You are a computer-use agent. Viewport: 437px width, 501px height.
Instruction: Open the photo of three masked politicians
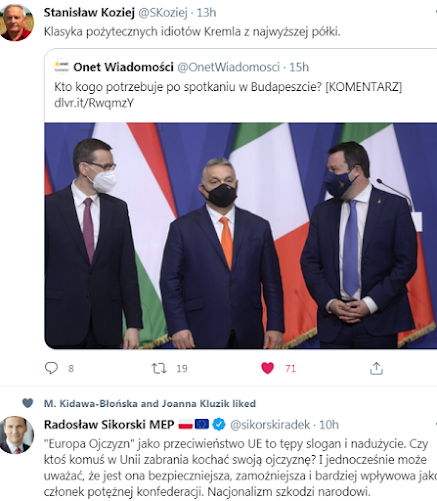(241, 236)
